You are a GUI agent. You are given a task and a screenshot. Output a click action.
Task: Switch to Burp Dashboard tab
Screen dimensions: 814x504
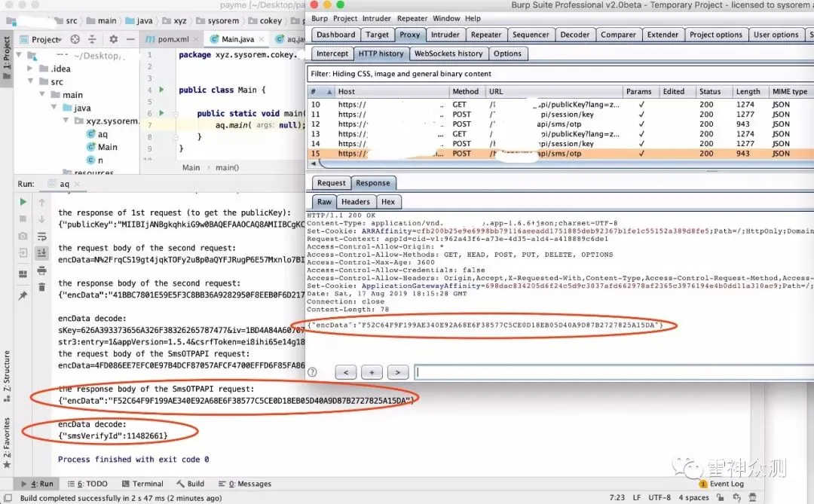tap(336, 35)
